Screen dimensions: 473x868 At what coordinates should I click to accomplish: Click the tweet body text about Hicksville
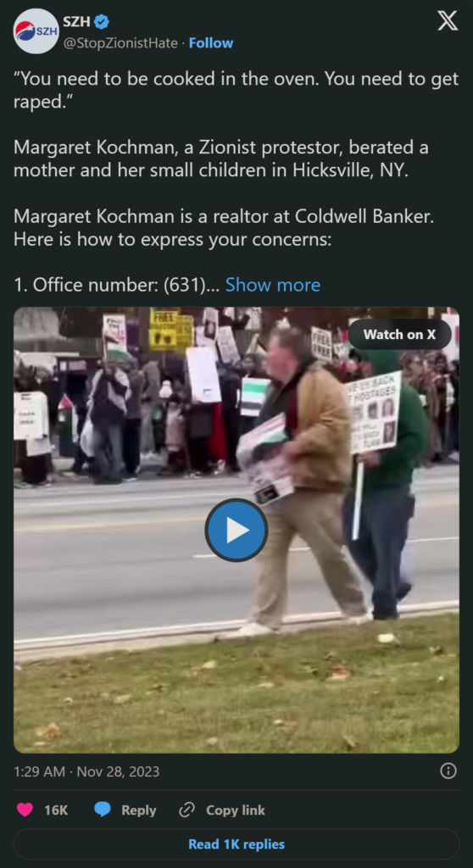click(221, 159)
